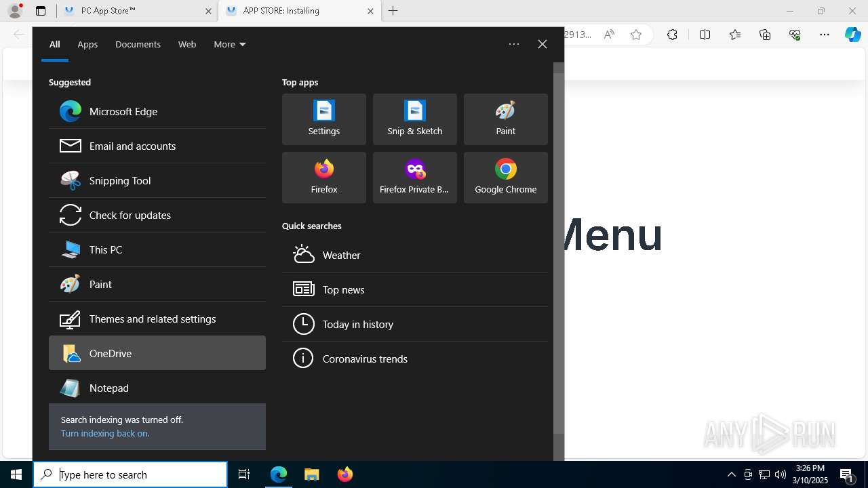868x488 pixels.
Task: Open This PC from suggestions
Action: pos(157,249)
